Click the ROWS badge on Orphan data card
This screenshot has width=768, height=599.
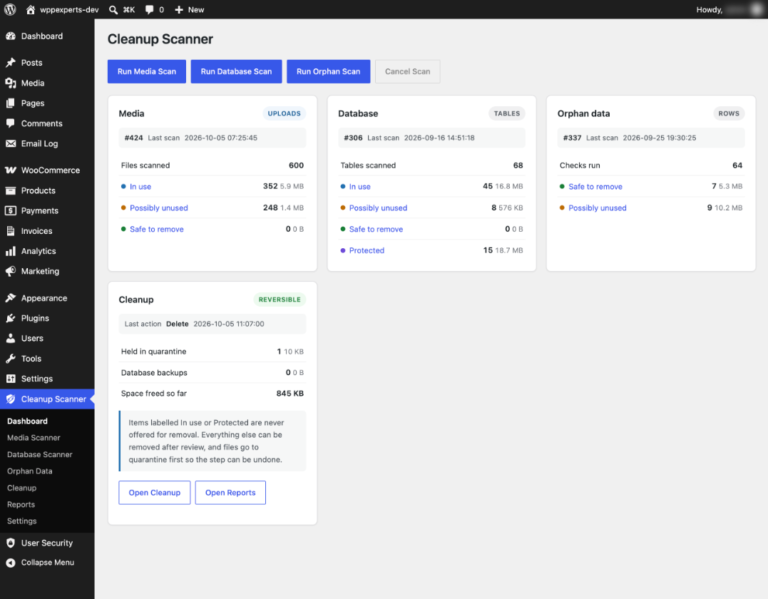(729, 113)
